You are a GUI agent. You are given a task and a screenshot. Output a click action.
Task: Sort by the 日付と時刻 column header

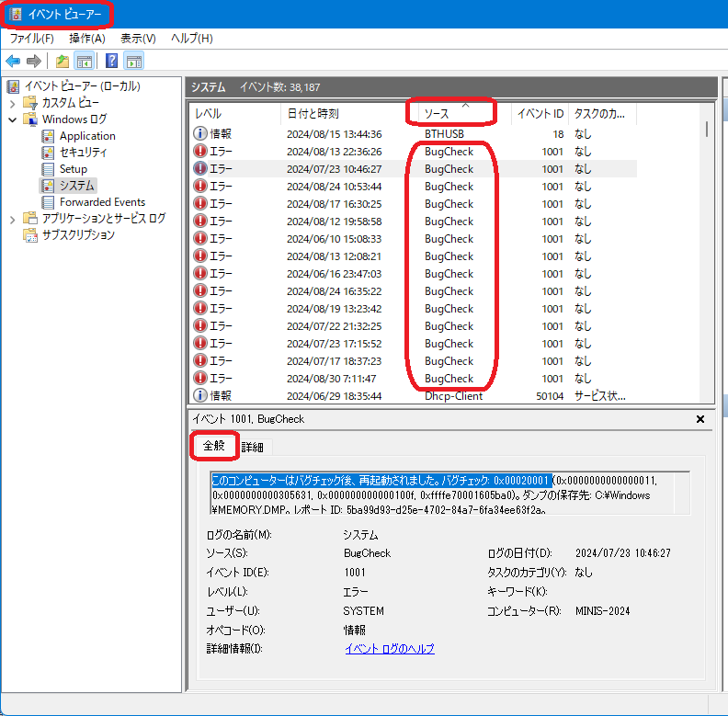[349, 114]
